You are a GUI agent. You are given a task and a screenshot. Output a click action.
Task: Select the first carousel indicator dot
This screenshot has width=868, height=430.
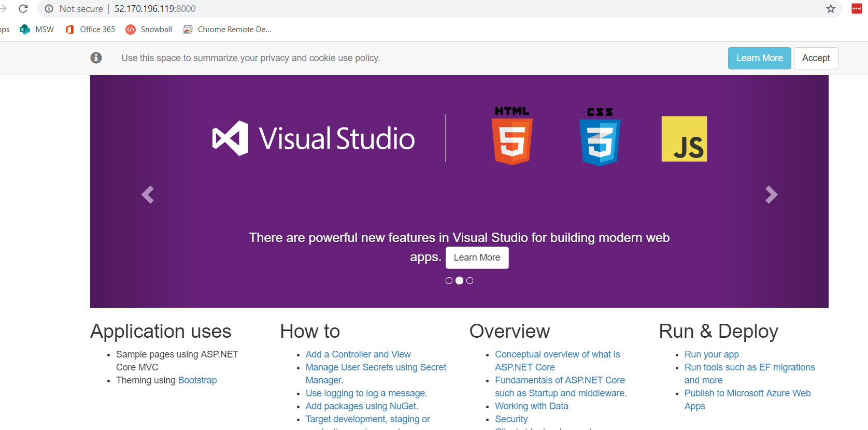(x=449, y=281)
